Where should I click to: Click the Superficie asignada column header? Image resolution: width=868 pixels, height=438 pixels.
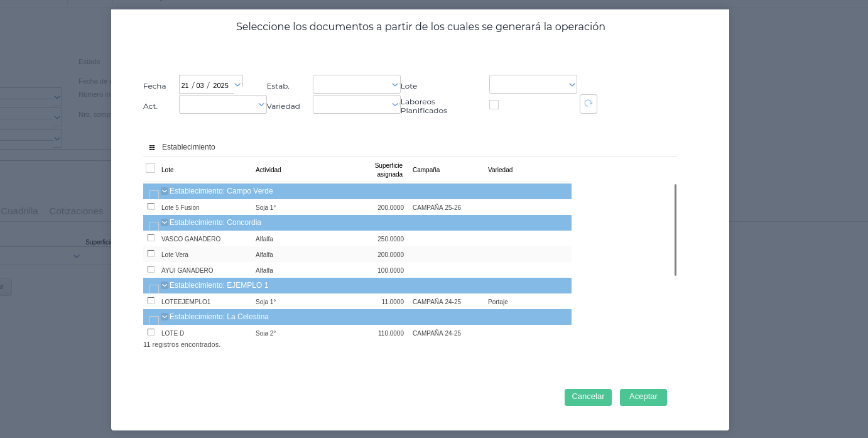(x=389, y=170)
